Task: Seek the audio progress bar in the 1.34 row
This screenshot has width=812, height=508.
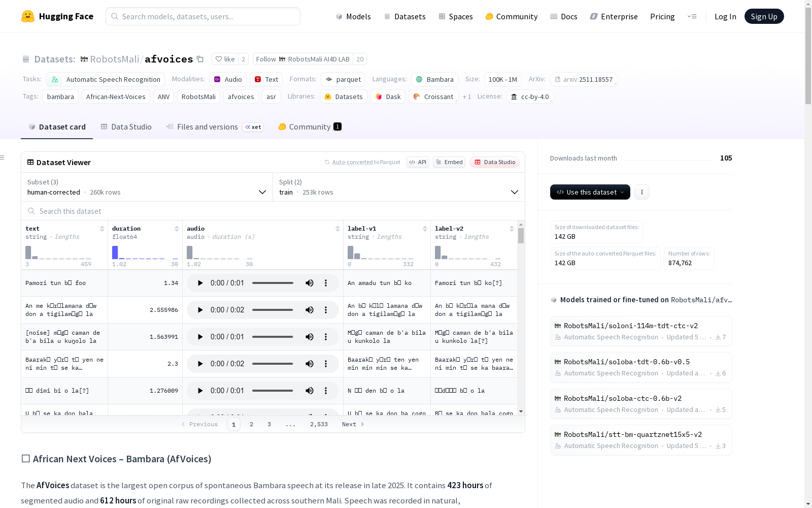Action: coord(273,283)
